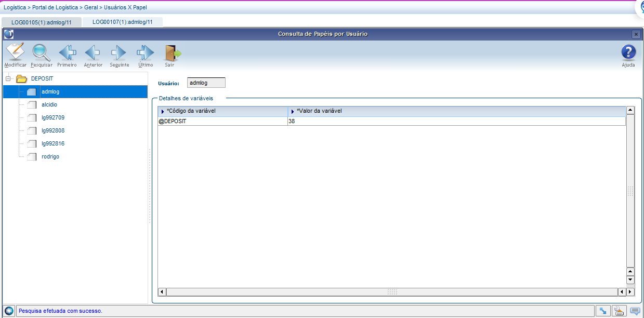Click the page icon beside alcidio
Image resolution: width=644 pixels, height=318 pixels.
(x=32, y=104)
